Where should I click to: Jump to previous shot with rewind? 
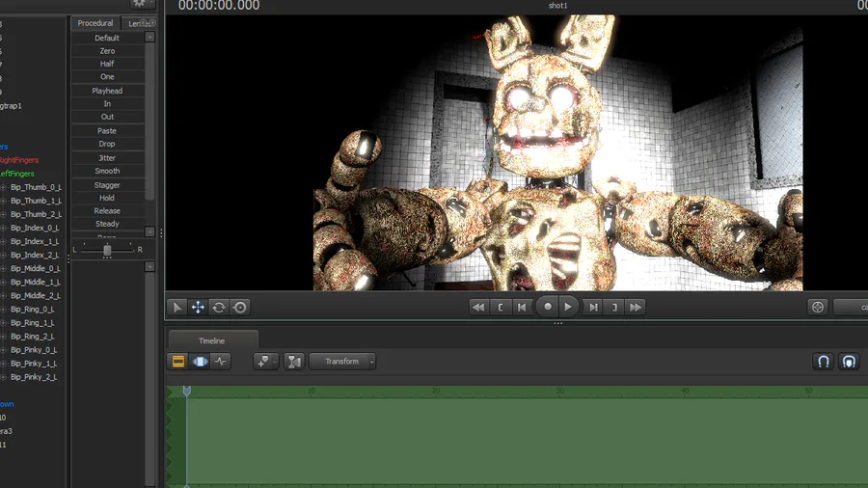[x=478, y=307]
